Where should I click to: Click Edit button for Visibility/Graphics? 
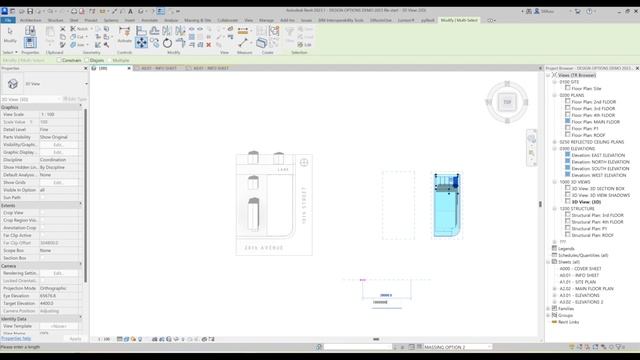point(58,145)
